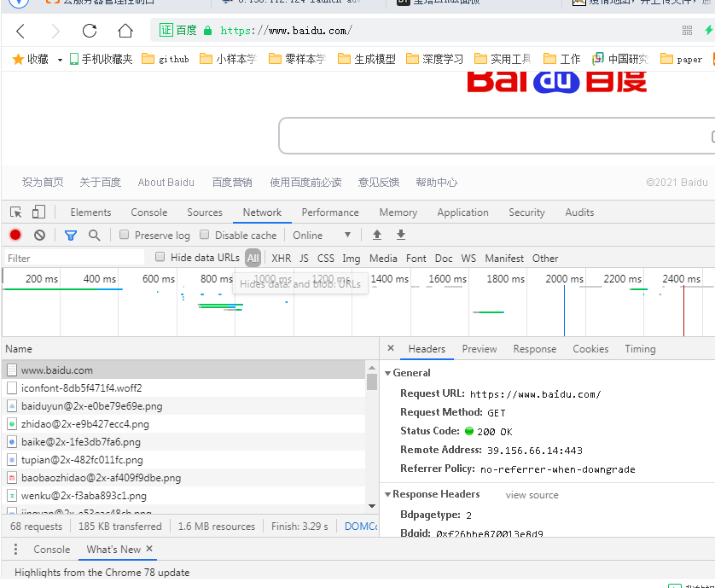Select the wenku@2x-f3aba893c1.png request
The height and width of the screenshot is (588, 715).
tap(183, 496)
